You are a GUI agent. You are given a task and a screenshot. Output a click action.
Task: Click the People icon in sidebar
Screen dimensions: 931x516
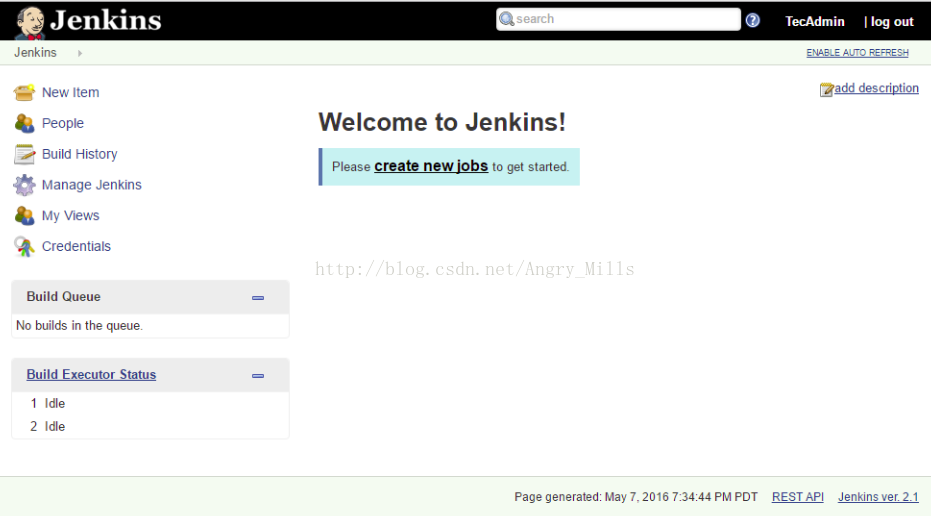24,123
